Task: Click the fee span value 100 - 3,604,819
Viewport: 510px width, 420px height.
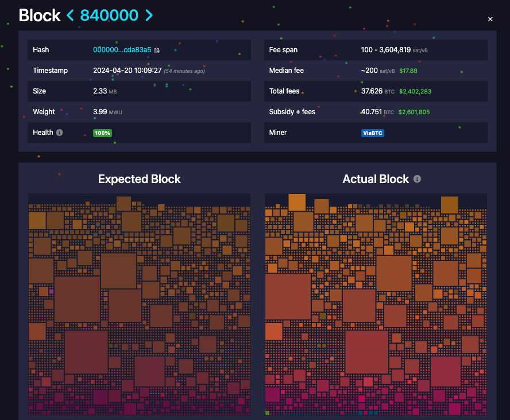Action: coord(385,50)
